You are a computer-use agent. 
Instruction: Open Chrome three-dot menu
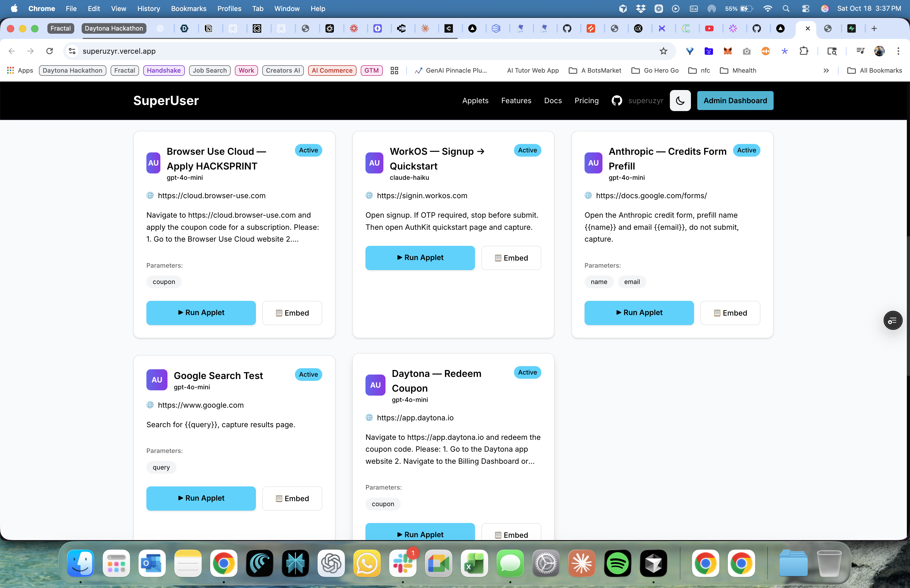click(898, 51)
